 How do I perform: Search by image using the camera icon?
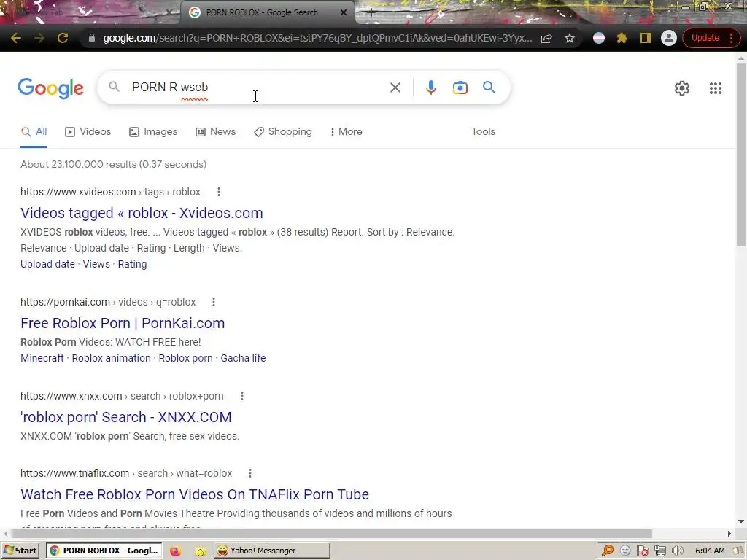click(x=460, y=87)
